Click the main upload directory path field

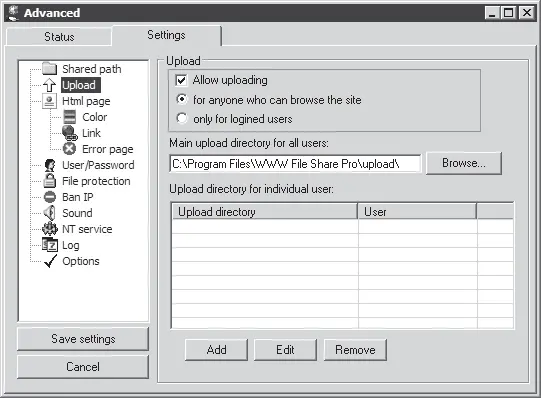(295, 163)
